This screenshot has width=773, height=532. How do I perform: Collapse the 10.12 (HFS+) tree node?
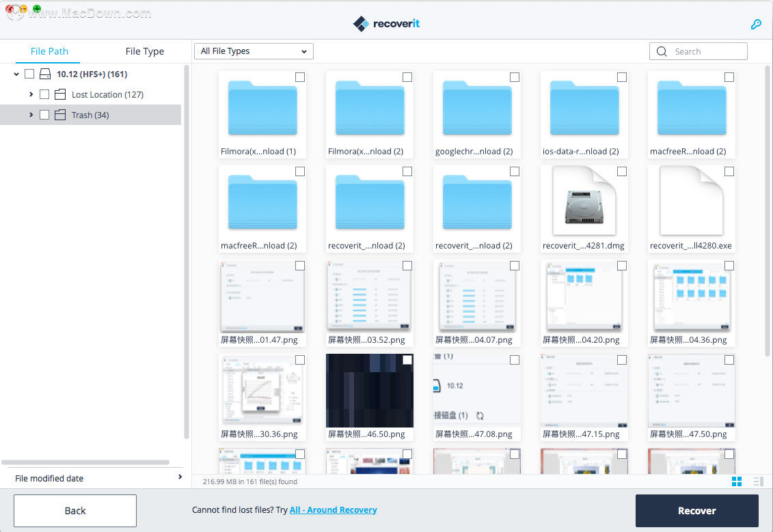click(16, 74)
